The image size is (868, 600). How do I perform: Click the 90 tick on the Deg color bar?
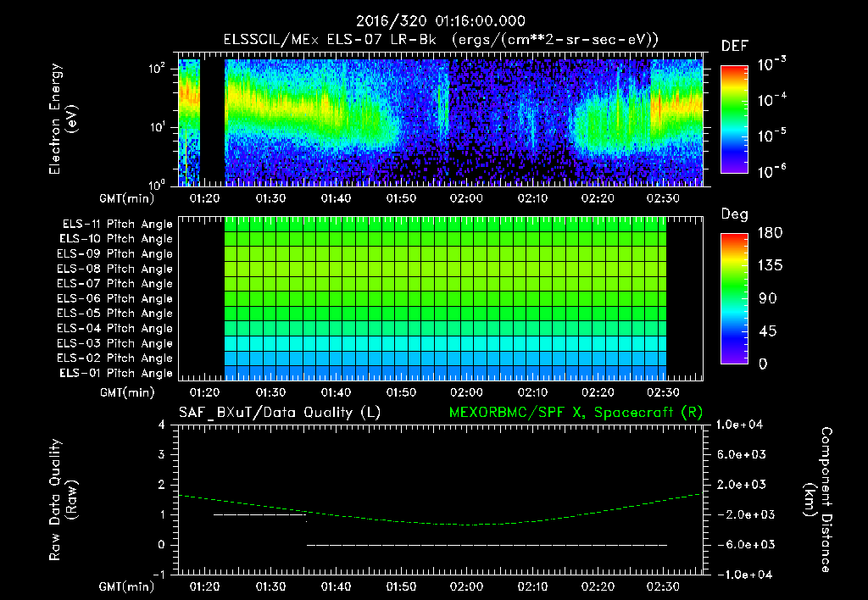point(768,299)
